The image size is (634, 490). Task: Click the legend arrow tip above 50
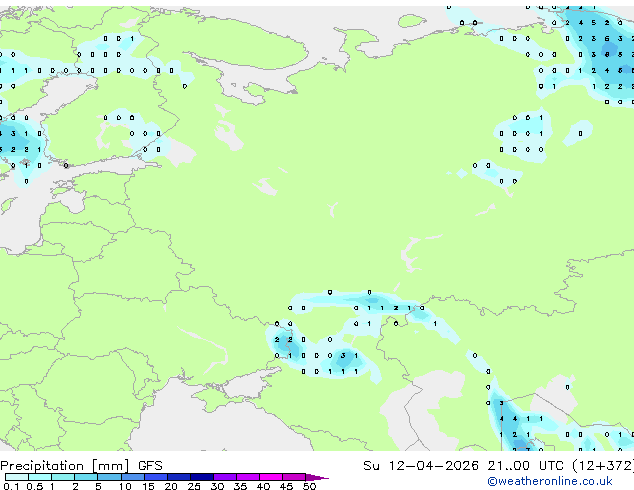[317, 478]
